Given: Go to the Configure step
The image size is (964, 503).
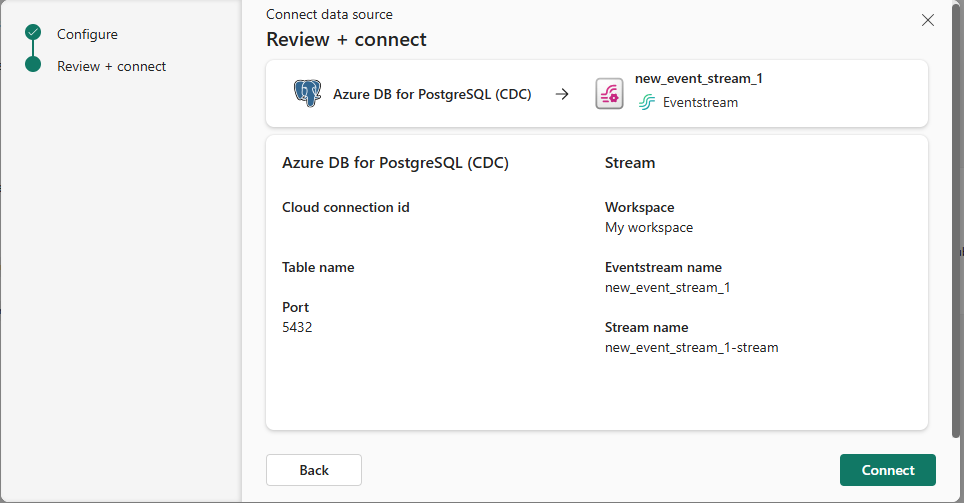Looking at the screenshot, I should point(87,34).
